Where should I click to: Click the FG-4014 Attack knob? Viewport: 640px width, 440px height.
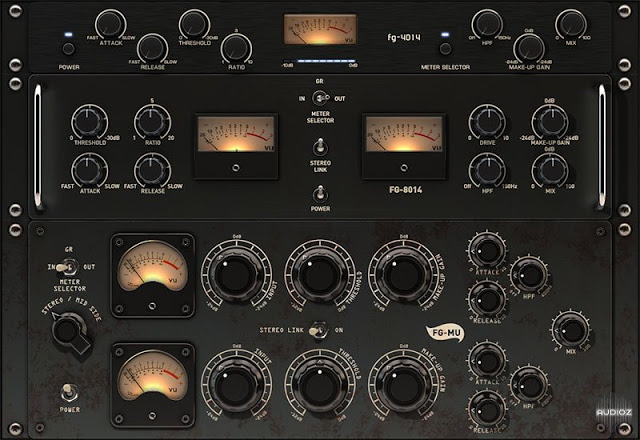pyautogui.click(x=111, y=24)
